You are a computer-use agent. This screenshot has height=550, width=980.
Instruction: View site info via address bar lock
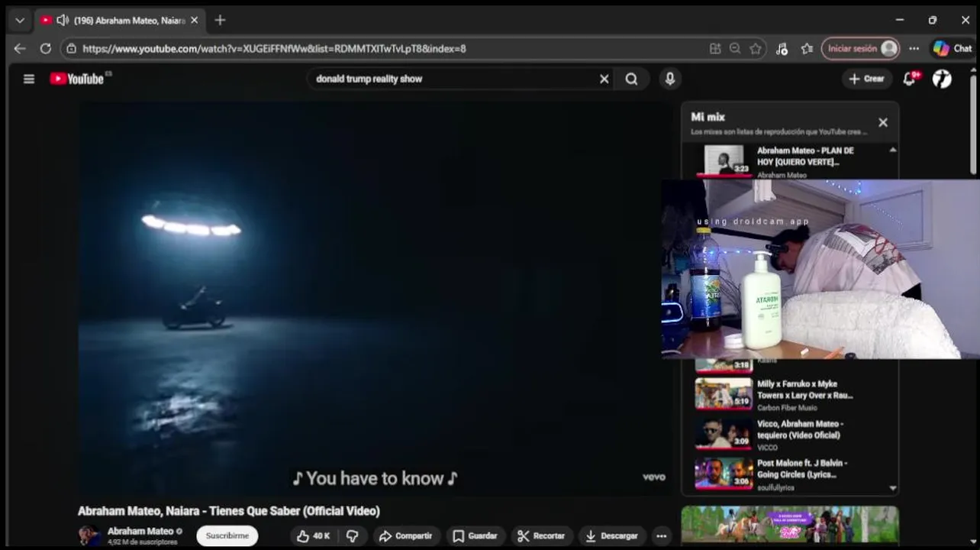click(71, 48)
